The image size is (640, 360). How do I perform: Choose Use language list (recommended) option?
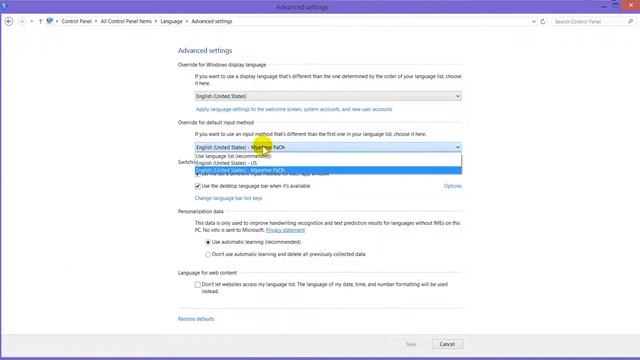[328, 156]
